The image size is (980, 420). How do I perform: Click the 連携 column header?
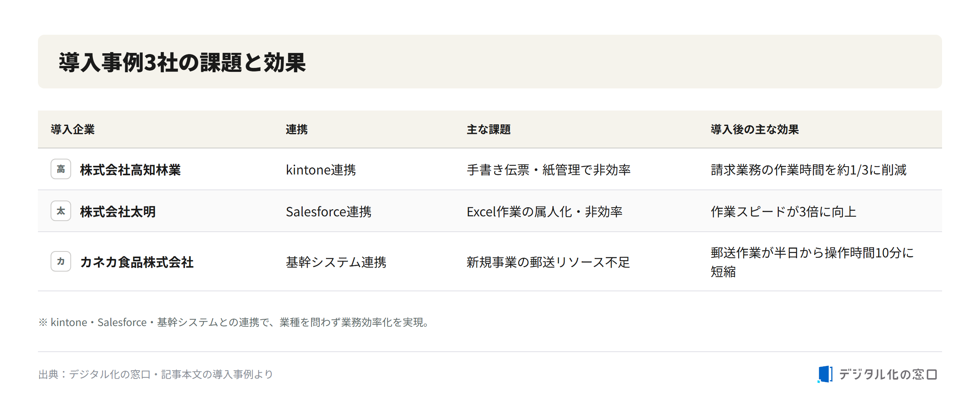296,129
